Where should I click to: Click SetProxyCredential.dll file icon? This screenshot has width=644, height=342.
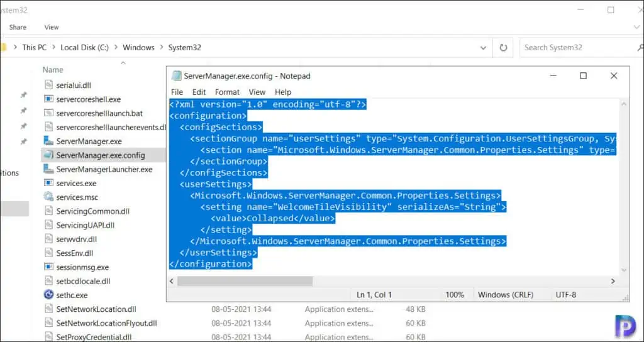click(49, 337)
